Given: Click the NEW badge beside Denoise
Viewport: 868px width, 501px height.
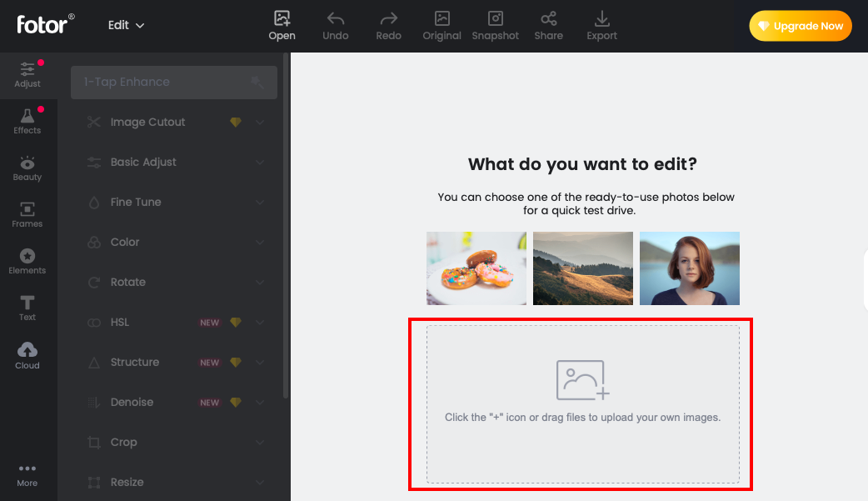Looking at the screenshot, I should tap(210, 403).
